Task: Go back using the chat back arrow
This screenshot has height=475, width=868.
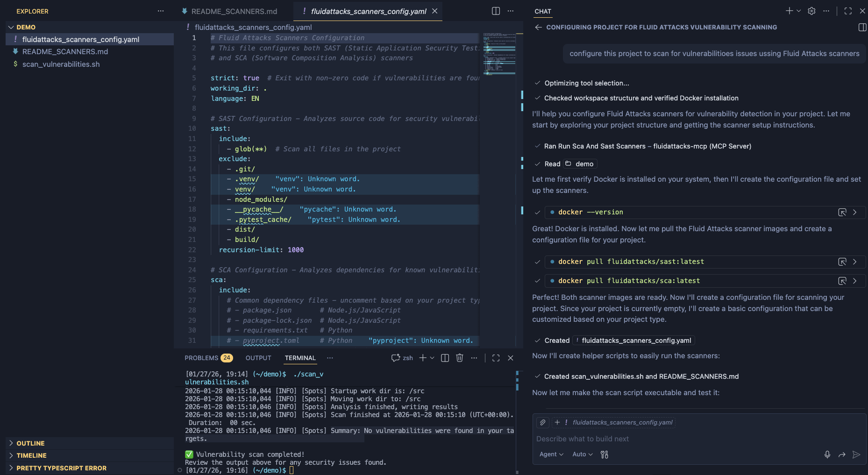Action: 538,27
